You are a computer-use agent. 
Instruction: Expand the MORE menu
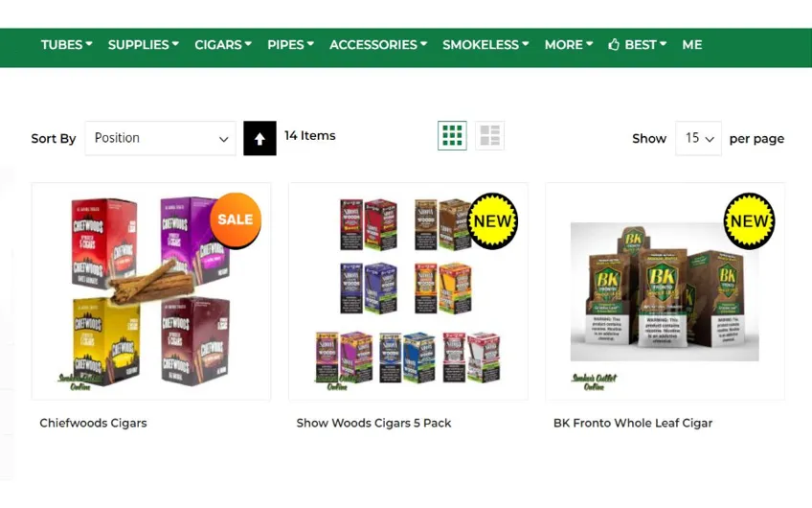point(569,45)
